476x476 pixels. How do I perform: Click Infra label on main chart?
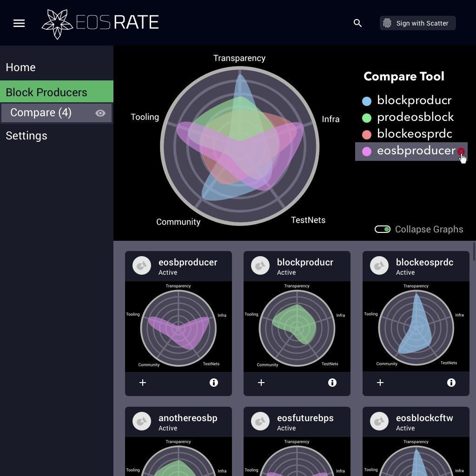331,119
